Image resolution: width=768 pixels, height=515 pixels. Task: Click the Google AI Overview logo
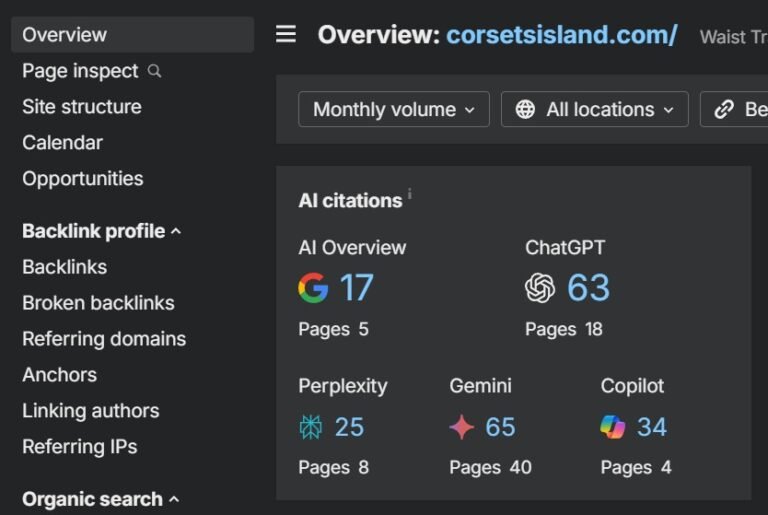[313, 288]
